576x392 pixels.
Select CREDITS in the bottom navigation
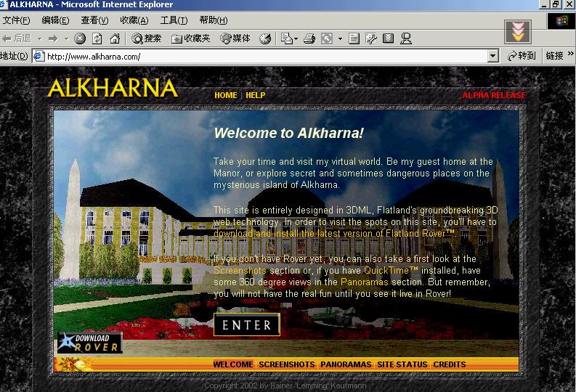tap(450, 364)
